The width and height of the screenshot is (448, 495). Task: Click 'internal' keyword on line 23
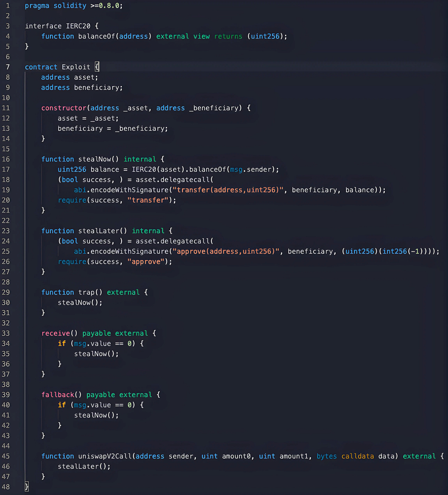point(148,231)
